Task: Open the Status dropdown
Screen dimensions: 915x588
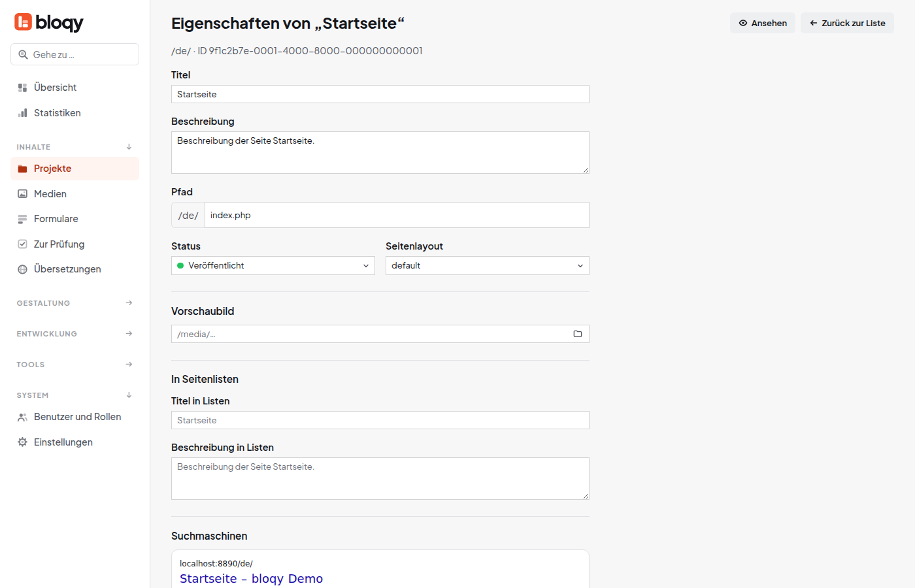Action: click(x=273, y=266)
